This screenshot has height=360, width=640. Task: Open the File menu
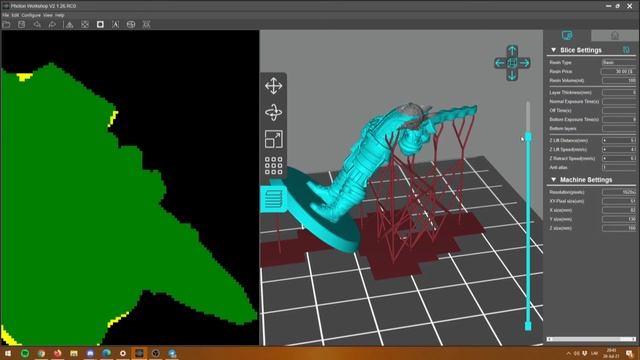point(6,15)
